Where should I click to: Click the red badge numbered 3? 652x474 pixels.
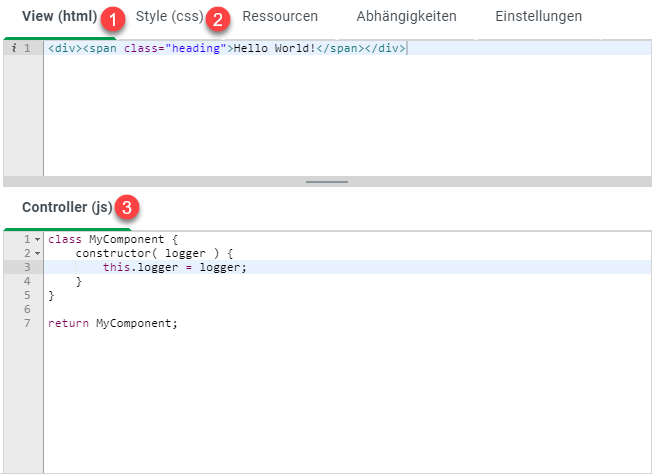click(127, 208)
